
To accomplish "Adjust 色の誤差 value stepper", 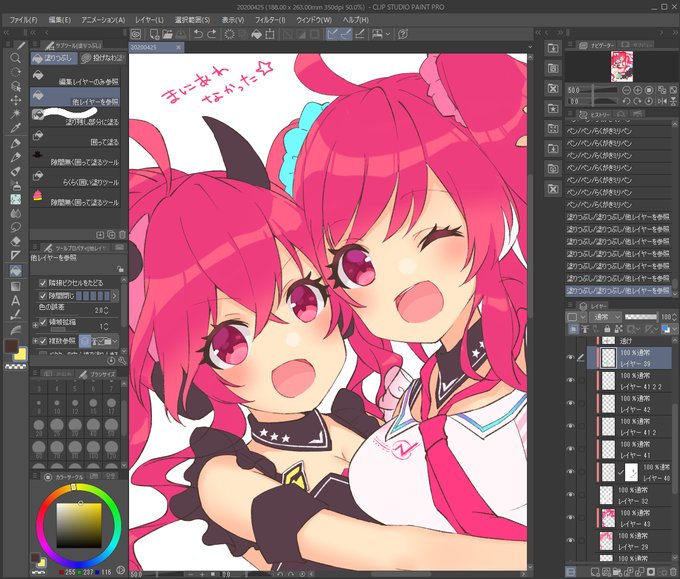I will [x=106, y=310].
